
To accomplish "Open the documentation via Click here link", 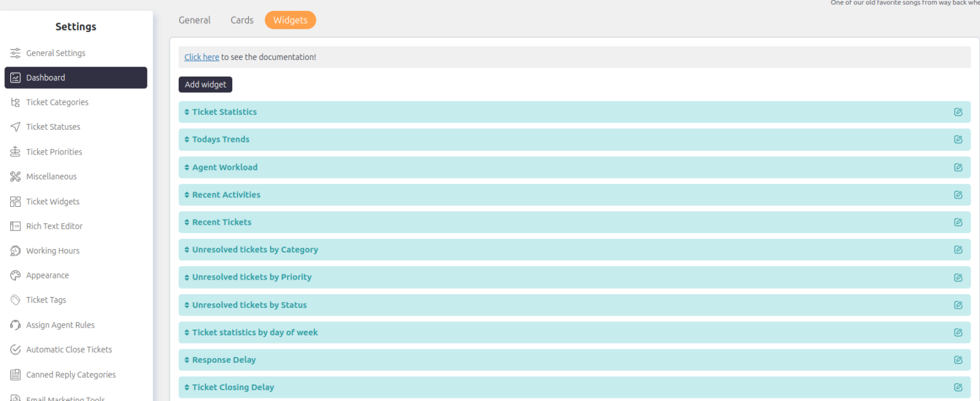I will pyautogui.click(x=201, y=57).
